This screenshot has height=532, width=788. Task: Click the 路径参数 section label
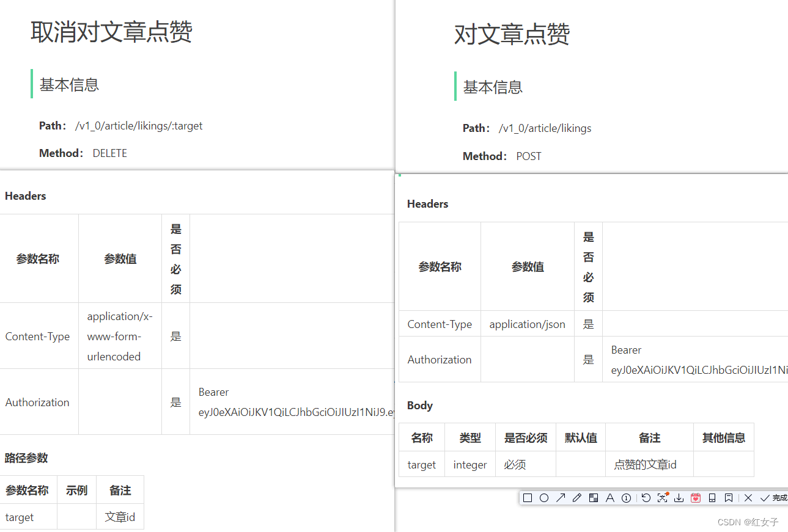pos(26,458)
